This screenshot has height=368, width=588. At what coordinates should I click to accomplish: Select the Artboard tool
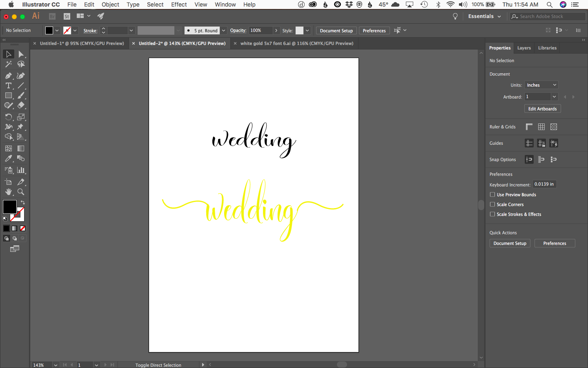pos(9,182)
